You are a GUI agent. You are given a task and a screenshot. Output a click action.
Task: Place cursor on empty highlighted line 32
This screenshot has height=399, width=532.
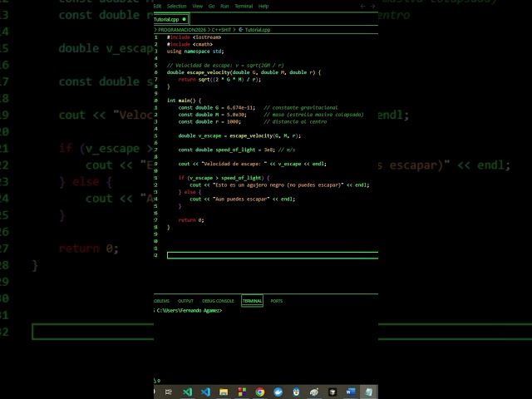point(273,255)
